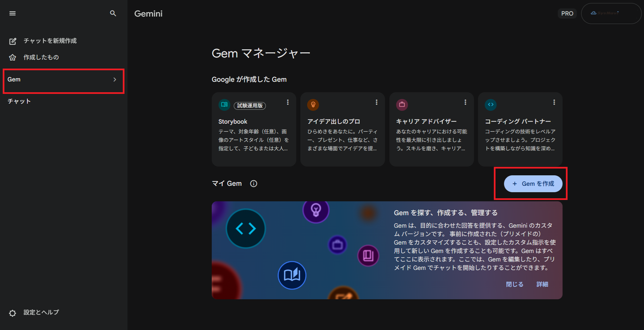Screen dimensions: 644x330
Task: Open more options for コーディング パートナー
Action: [x=554, y=102]
